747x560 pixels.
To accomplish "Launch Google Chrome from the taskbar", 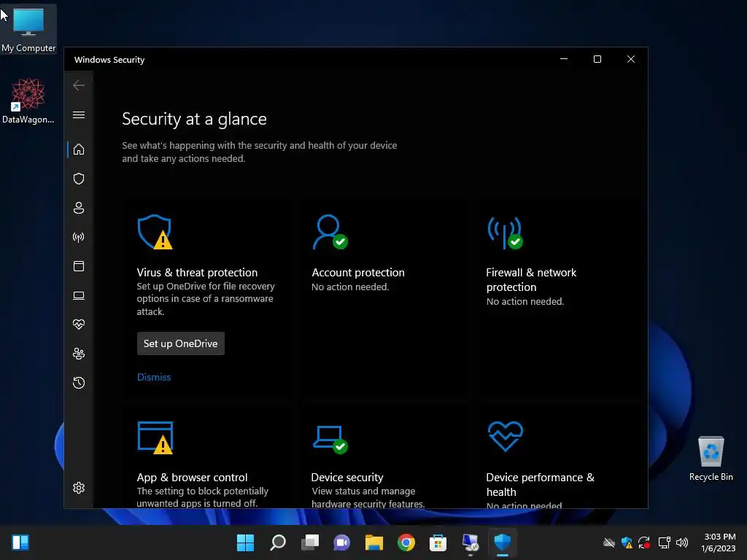I will pyautogui.click(x=406, y=542).
